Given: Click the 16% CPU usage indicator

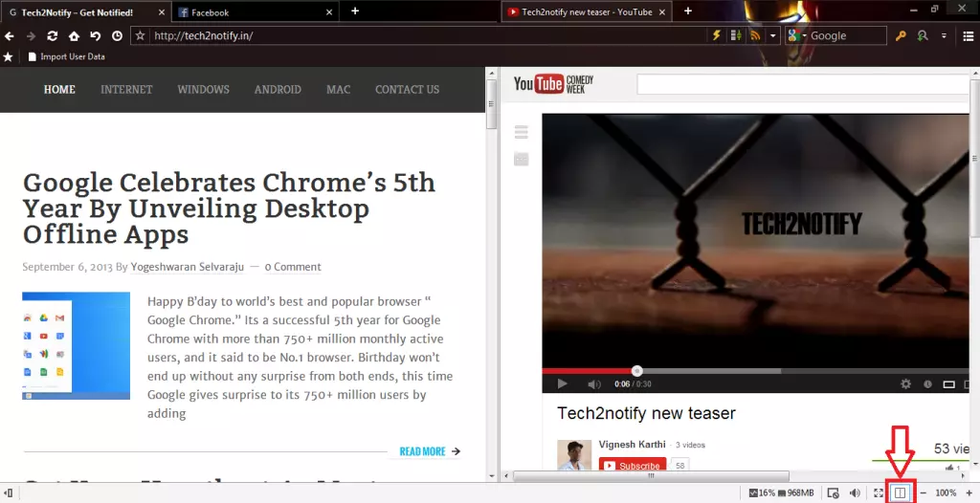Looking at the screenshot, I should [x=762, y=493].
